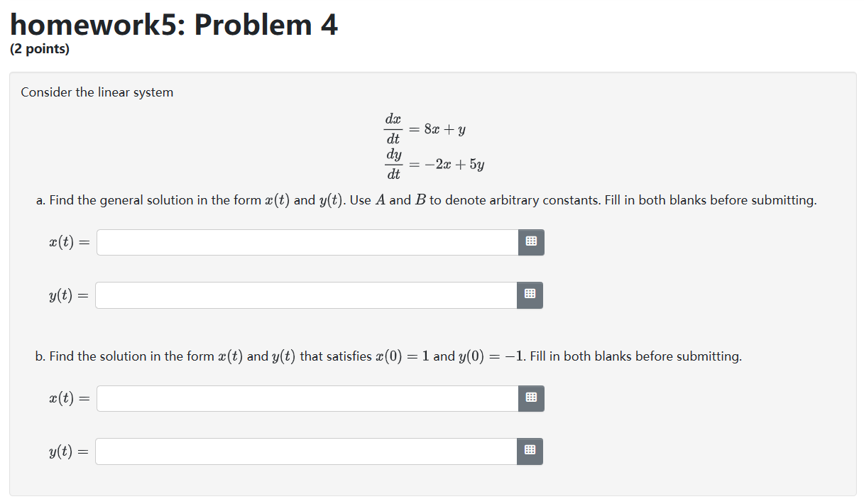Click inside the y(t) answer field of part b

pos(305,451)
